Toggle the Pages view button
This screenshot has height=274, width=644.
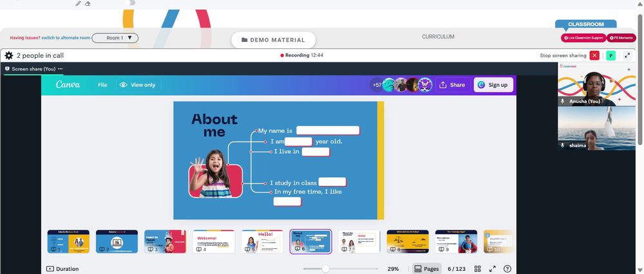tap(427, 269)
